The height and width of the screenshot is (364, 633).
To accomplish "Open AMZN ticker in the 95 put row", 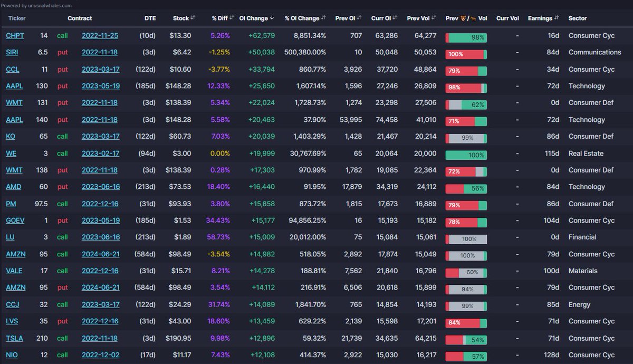I will [x=16, y=288].
